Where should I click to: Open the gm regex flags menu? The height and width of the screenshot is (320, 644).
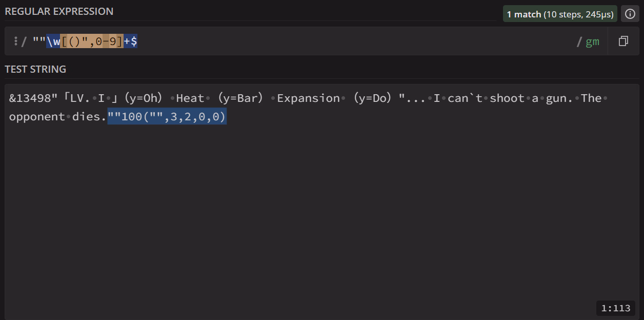(x=592, y=41)
